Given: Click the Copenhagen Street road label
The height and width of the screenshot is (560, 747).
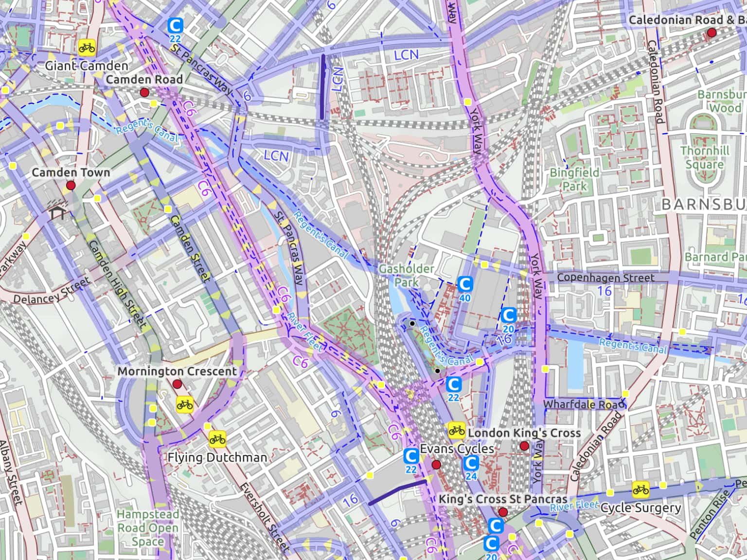Looking at the screenshot, I should [605, 278].
